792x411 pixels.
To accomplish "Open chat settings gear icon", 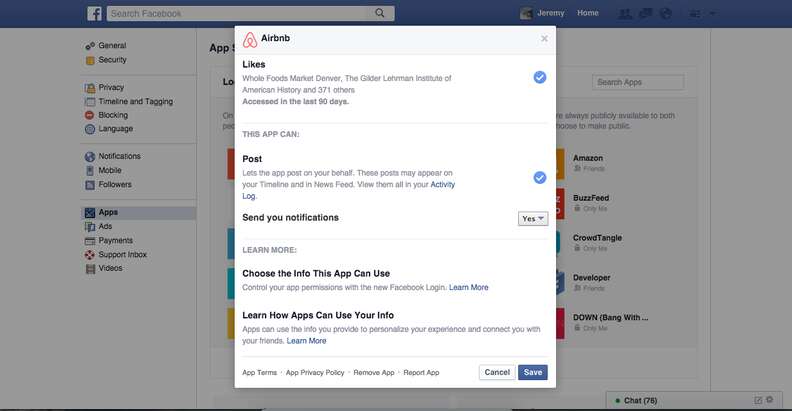I will point(769,399).
